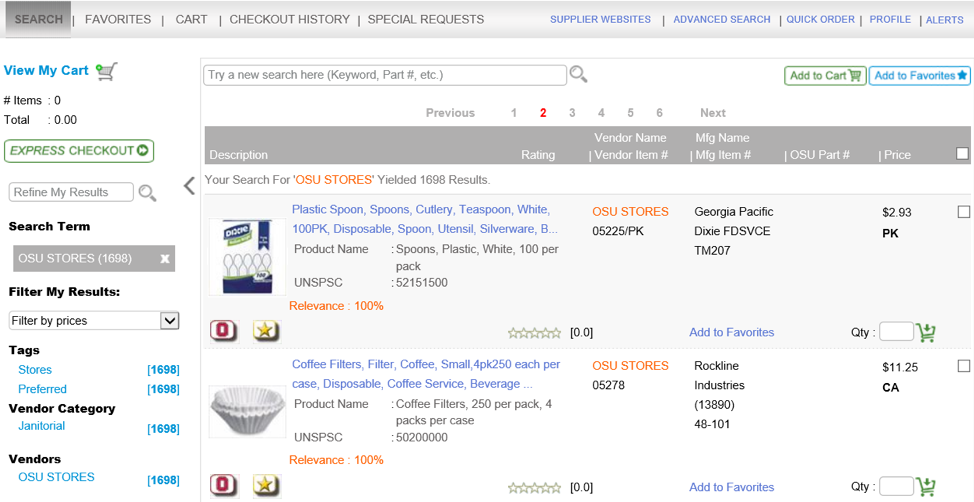Open the Coffee Filters product title link
Viewport: 974px width, 502px height.
pyautogui.click(x=426, y=374)
